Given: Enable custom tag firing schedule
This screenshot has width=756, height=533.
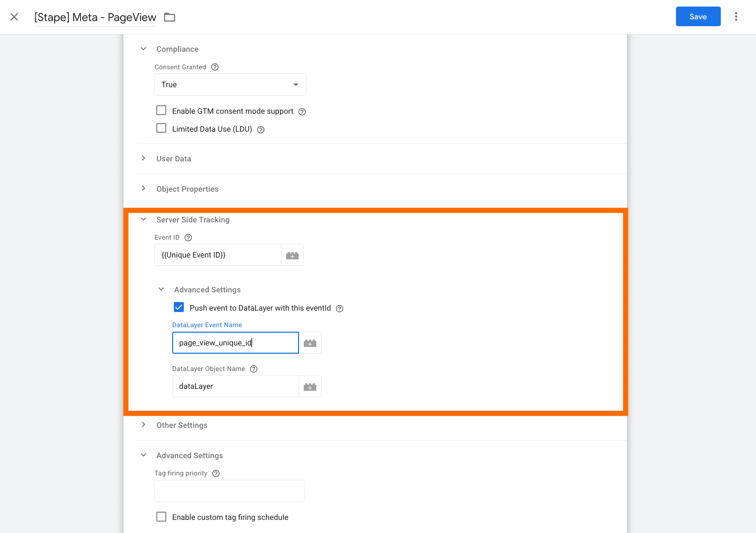Looking at the screenshot, I should [161, 516].
